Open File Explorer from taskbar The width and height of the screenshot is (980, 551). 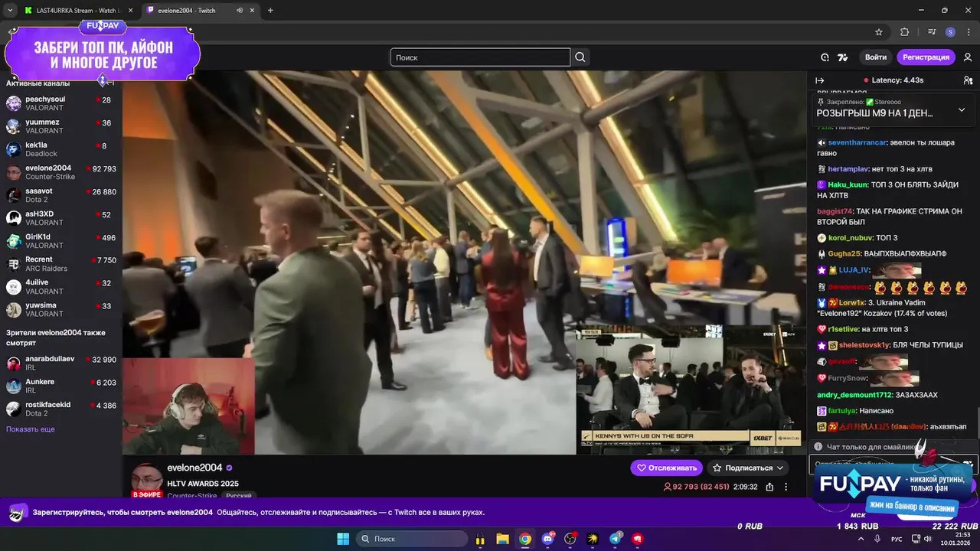tap(502, 539)
